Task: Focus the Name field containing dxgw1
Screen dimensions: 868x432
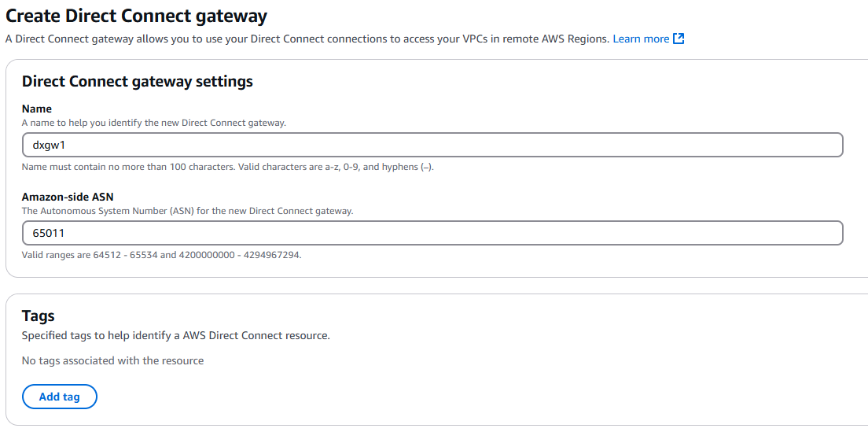Action: 432,145
